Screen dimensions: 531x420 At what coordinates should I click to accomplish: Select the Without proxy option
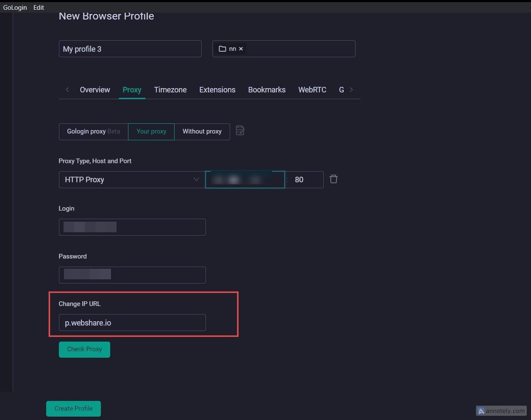coord(202,131)
